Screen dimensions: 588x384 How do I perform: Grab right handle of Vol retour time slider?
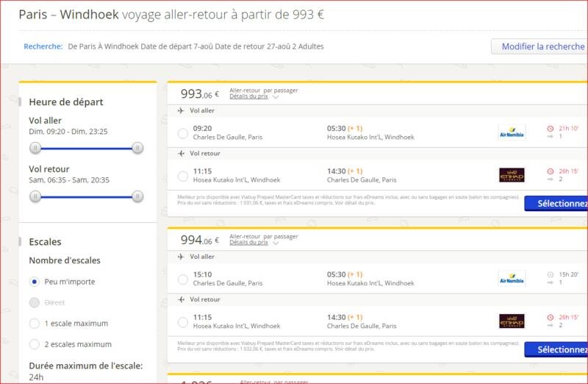click(x=137, y=196)
